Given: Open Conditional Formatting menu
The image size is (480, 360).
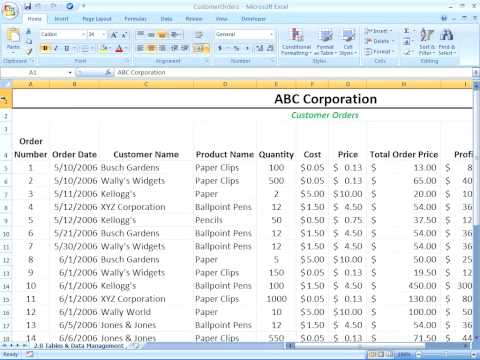Looking at the screenshot, I should pyautogui.click(x=296, y=42).
